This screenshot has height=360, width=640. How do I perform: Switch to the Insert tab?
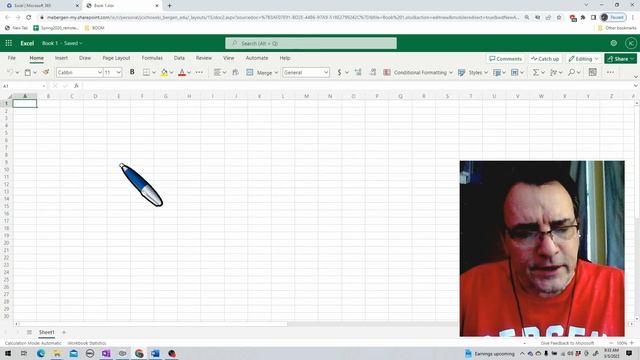(x=61, y=58)
